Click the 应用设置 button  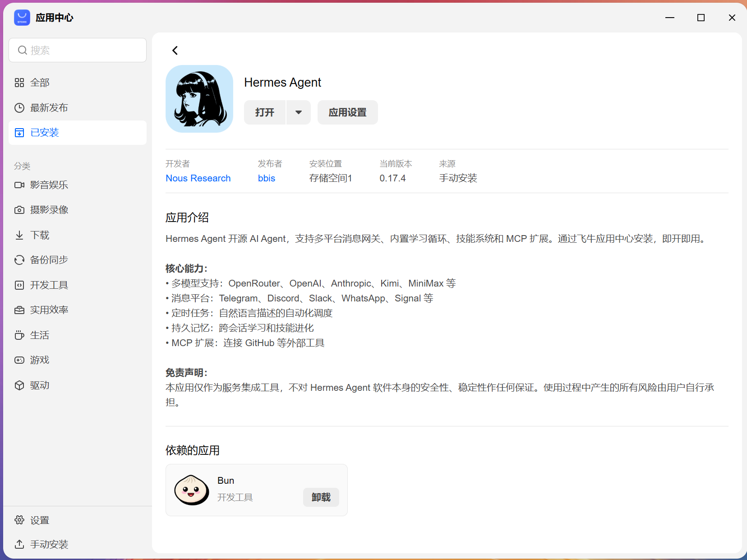(347, 112)
